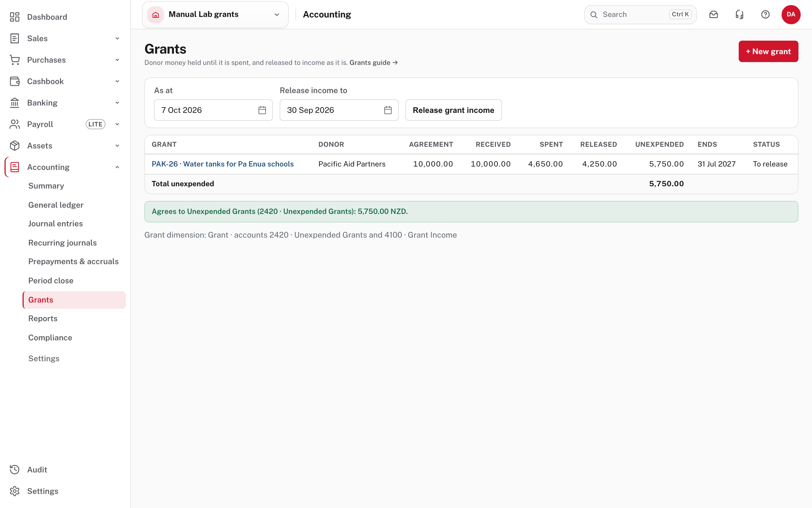The image size is (812, 508).
Task: Open the Compliance submenu item
Action: point(50,338)
